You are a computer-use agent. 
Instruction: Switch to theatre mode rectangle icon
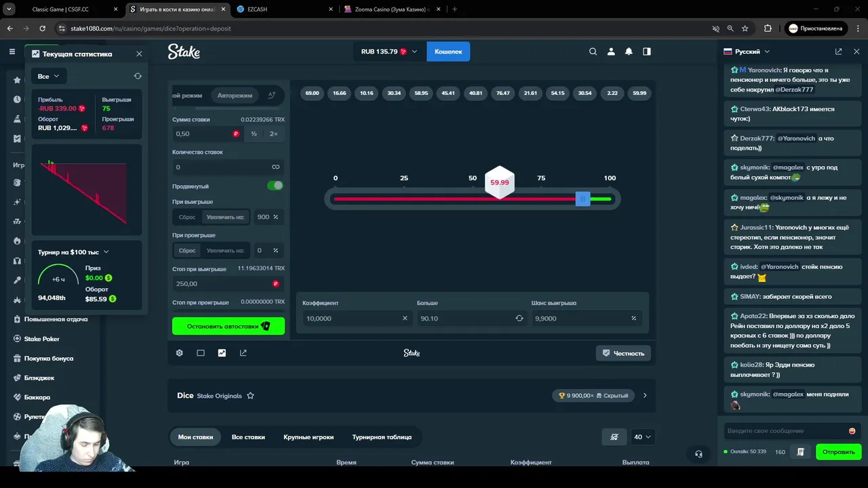(201, 353)
